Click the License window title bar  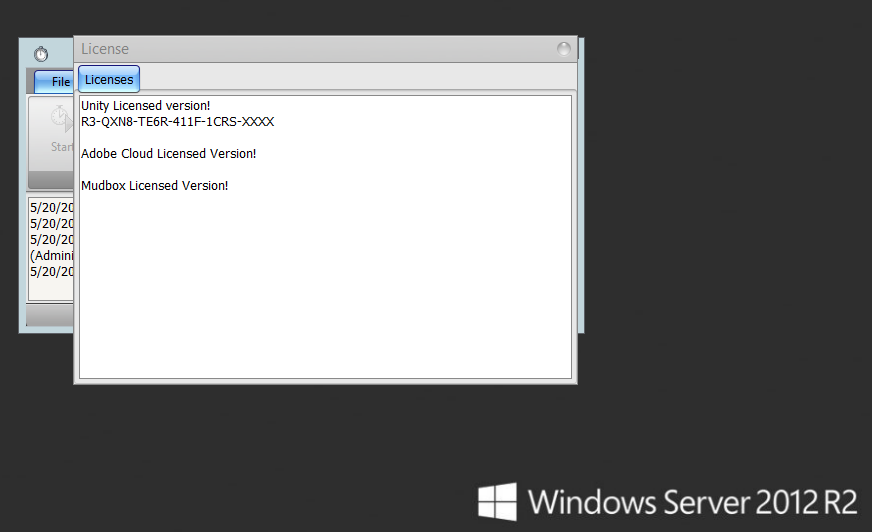pos(300,49)
